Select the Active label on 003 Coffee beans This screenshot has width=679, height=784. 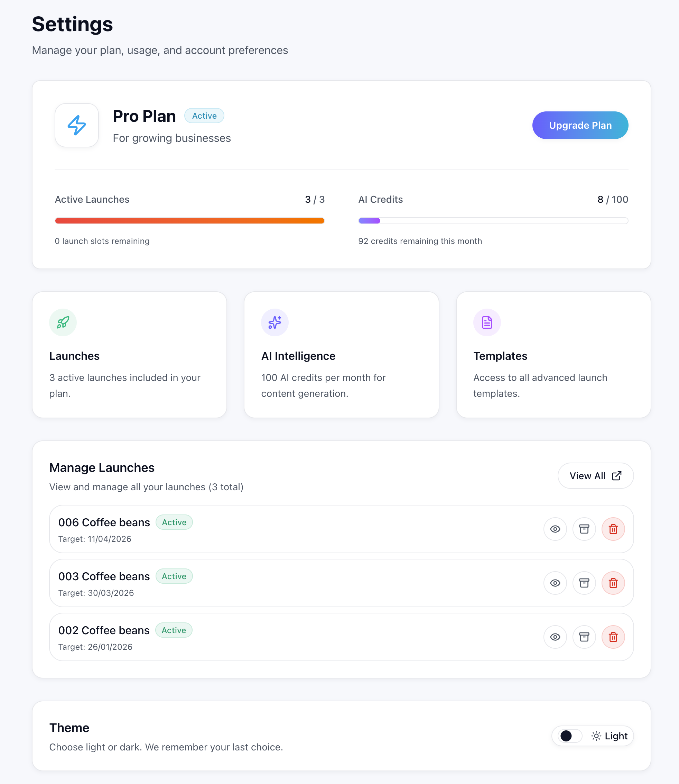point(174,576)
